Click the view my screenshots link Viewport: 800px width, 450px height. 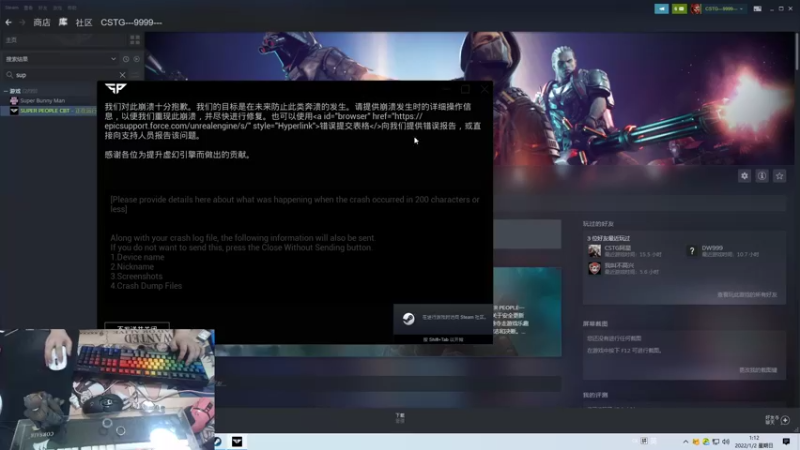click(x=758, y=370)
